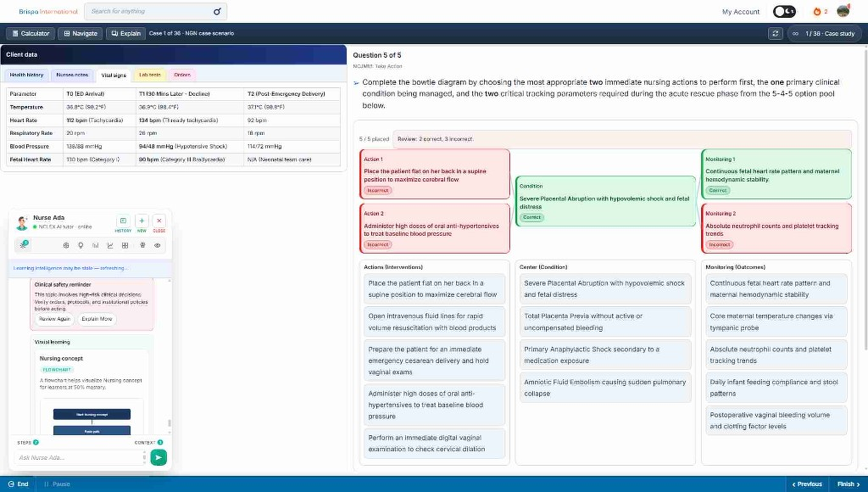Open the Calculator tool
Image resolution: width=868 pixels, height=492 pixels.
(31, 34)
